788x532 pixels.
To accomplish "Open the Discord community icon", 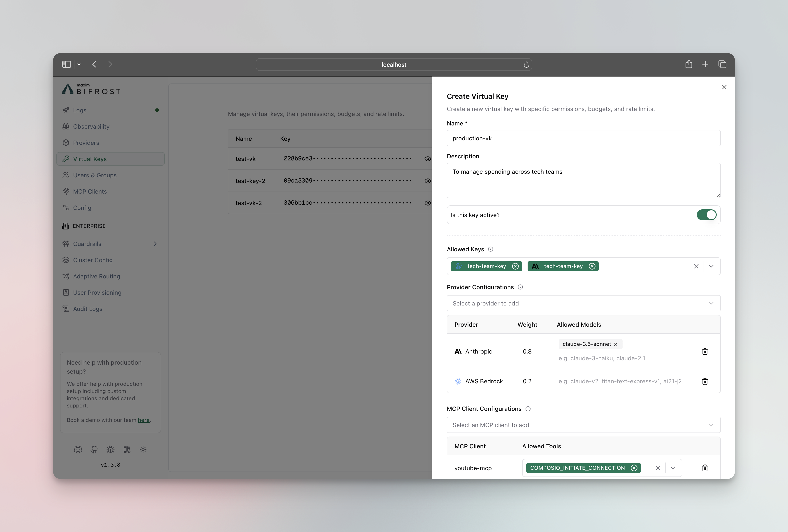I will [x=78, y=449].
